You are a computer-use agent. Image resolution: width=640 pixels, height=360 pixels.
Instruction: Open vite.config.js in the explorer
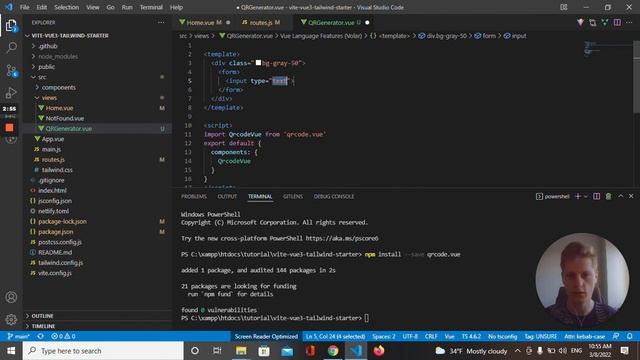(55, 273)
